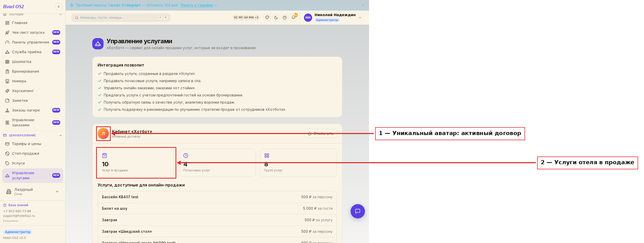Screen dimensions: 644x243
Task: Show the +5 more users avatar
Action: click(x=257, y=18)
